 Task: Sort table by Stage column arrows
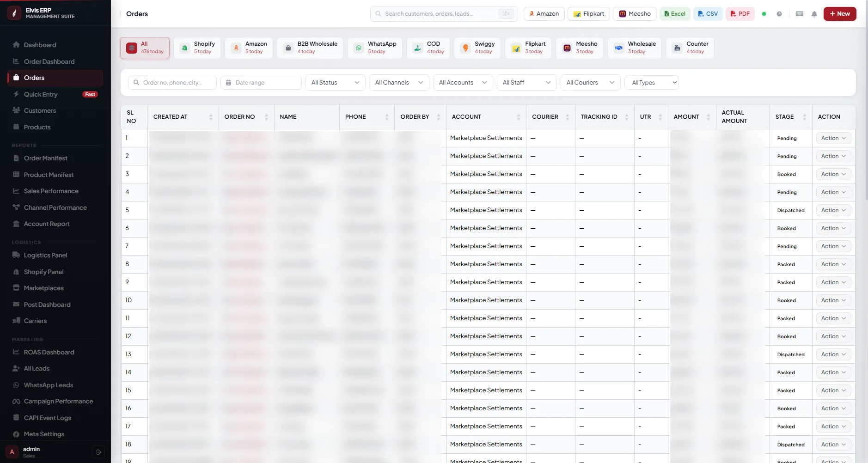[805, 117]
